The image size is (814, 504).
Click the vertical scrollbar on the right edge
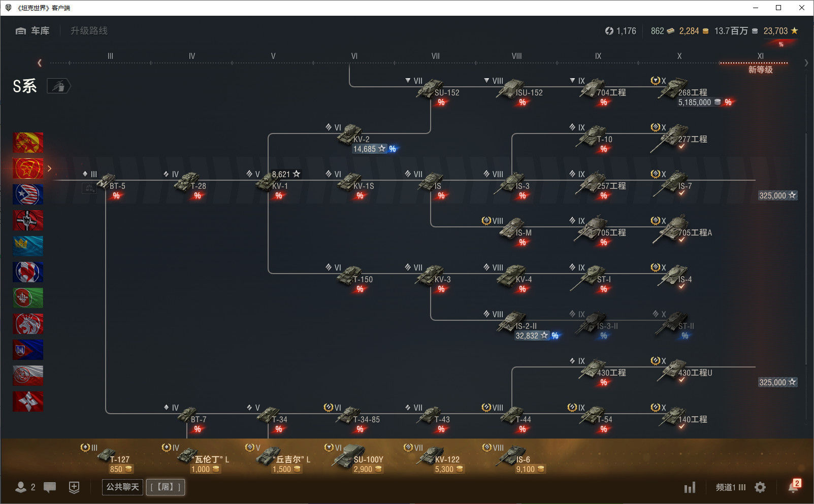coord(806,249)
